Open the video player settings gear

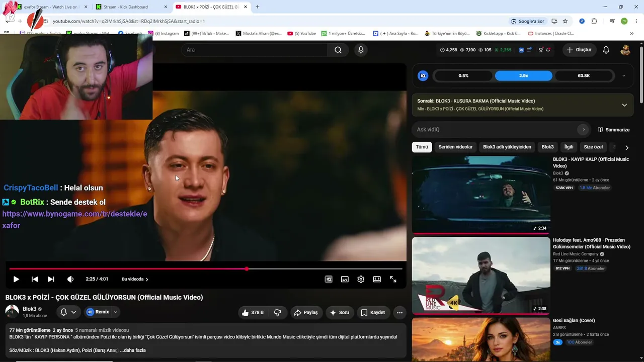tap(361, 279)
